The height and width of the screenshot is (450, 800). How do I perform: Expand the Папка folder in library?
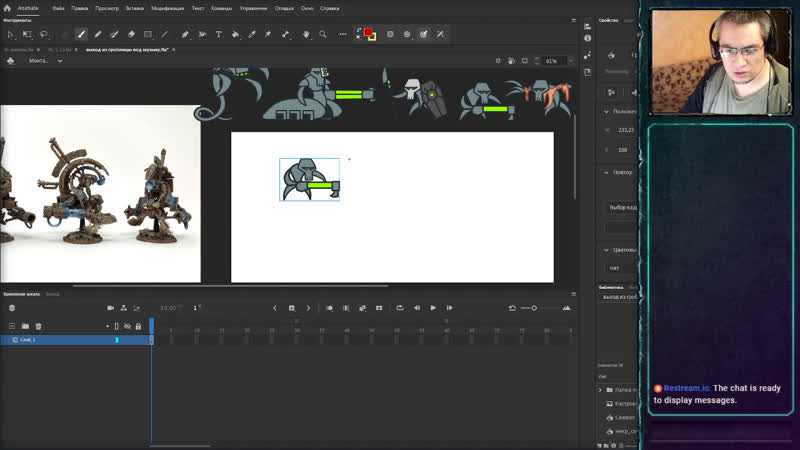(600, 390)
